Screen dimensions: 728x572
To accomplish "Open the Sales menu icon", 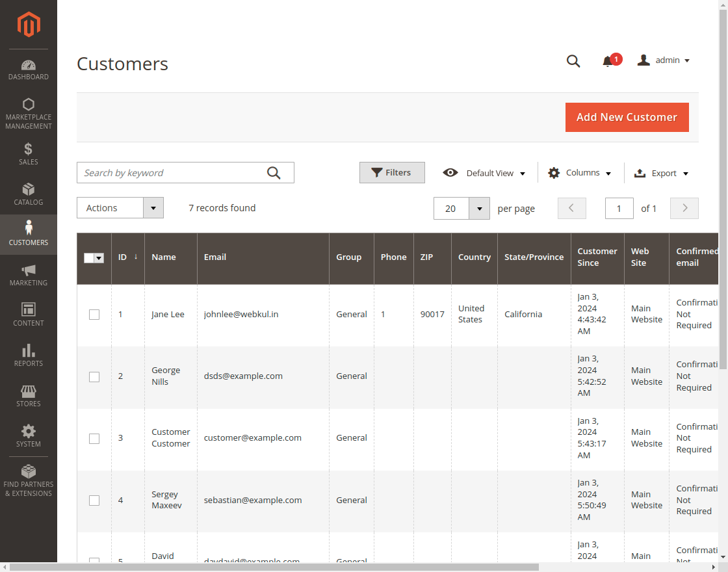I will [x=29, y=154].
